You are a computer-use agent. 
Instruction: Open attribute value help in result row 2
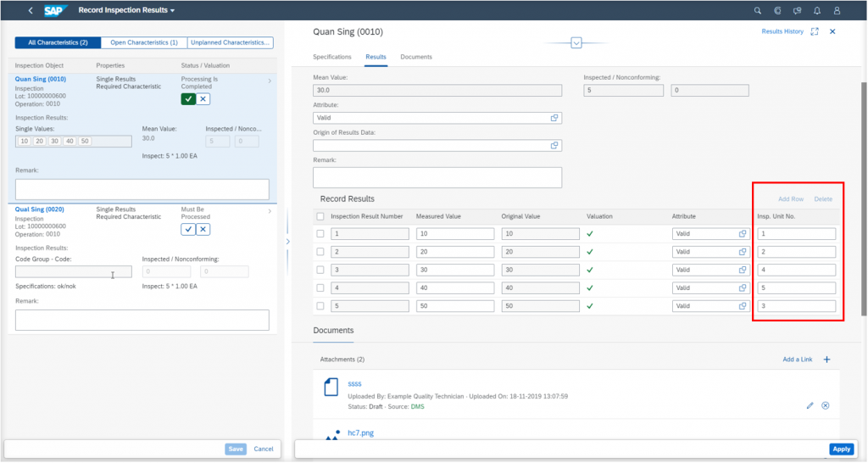743,252
